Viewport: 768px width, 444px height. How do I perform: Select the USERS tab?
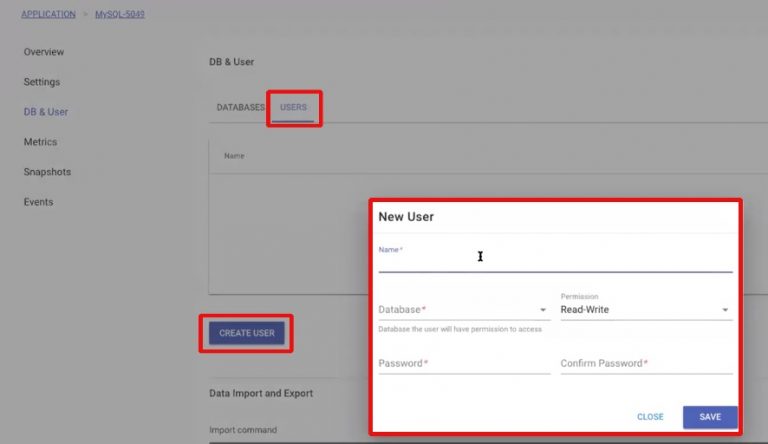click(294, 107)
